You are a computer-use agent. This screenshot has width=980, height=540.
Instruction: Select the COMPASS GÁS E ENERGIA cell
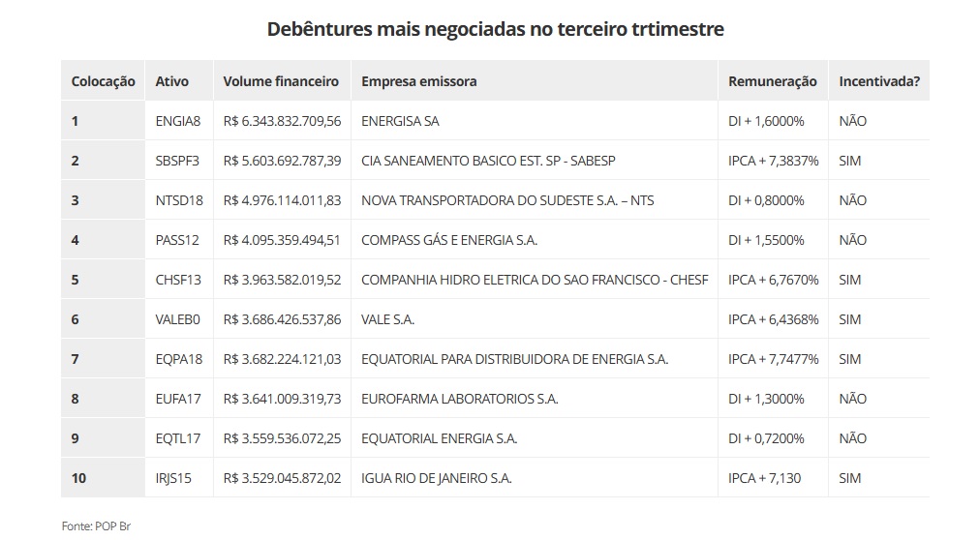448,240
